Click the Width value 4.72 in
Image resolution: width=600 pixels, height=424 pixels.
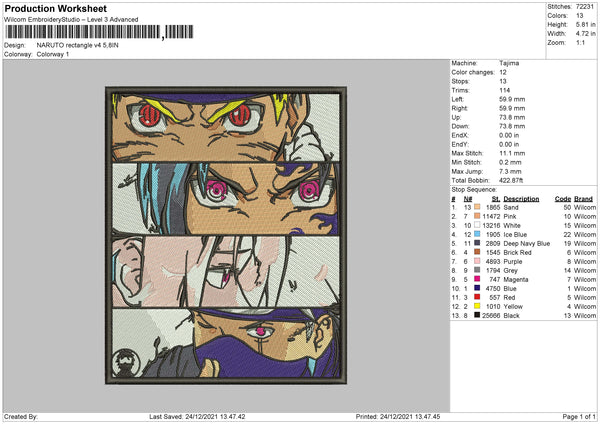pyautogui.click(x=585, y=34)
